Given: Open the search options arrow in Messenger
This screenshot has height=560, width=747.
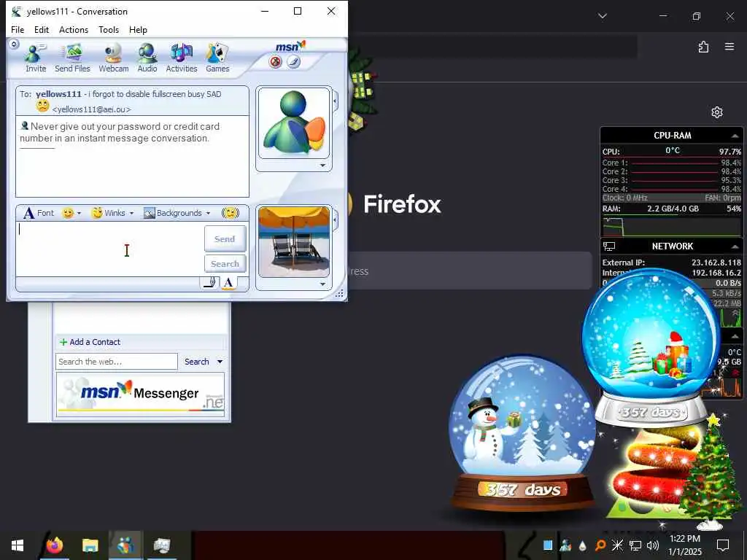Looking at the screenshot, I should 220,362.
